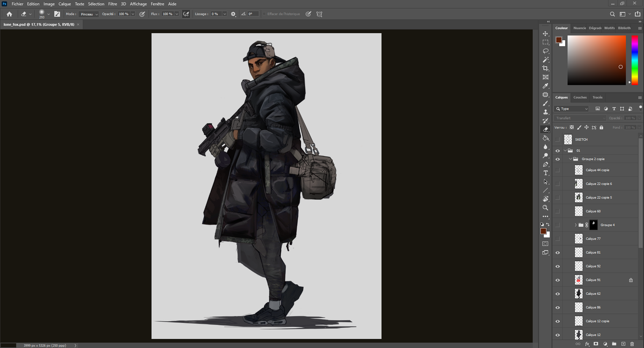Viewport: 644px width, 348px height.
Task: Select the Eraser tool in tools panel
Action: pyautogui.click(x=546, y=129)
